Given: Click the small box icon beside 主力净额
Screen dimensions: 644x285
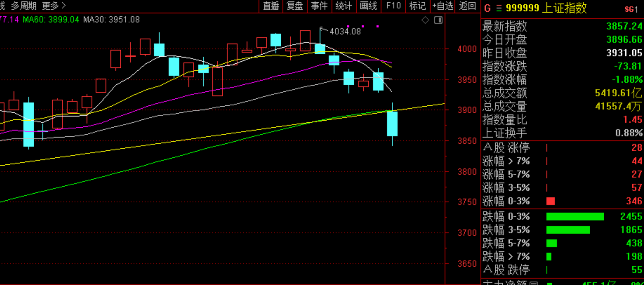Looking at the screenshot, I should [x=534, y=283].
